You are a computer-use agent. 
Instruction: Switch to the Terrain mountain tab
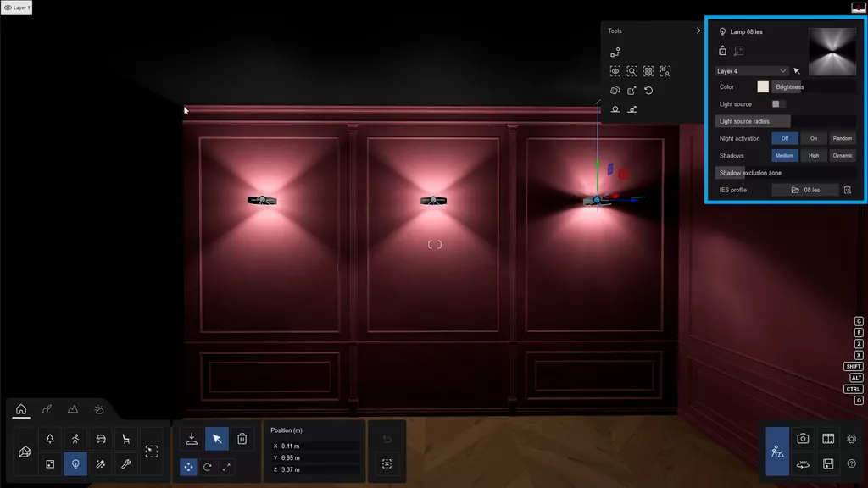tap(73, 409)
